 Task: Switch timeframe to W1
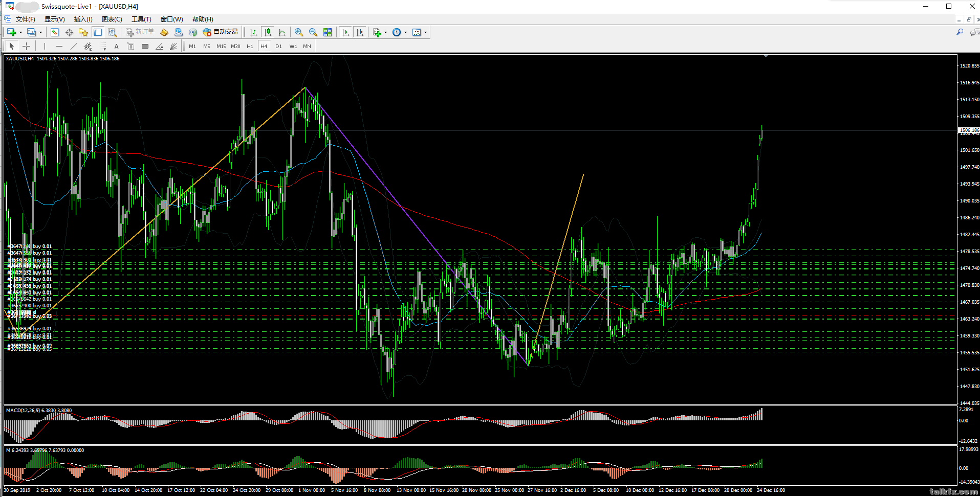[293, 46]
